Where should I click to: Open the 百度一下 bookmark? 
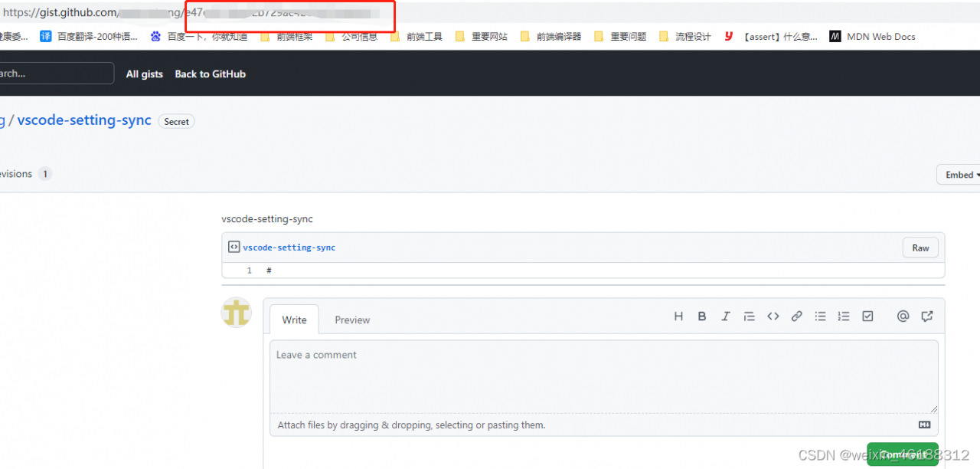pyautogui.click(x=198, y=36)
